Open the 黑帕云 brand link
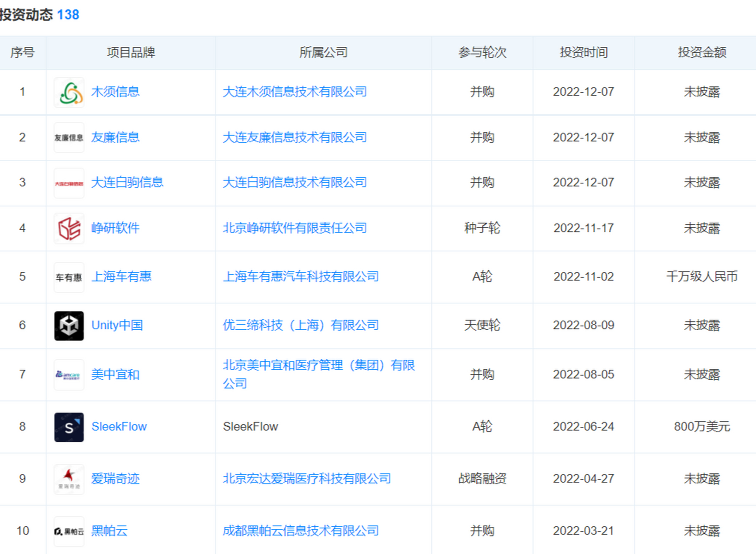The width and height of the screenshot is (756, 554). 109,530
